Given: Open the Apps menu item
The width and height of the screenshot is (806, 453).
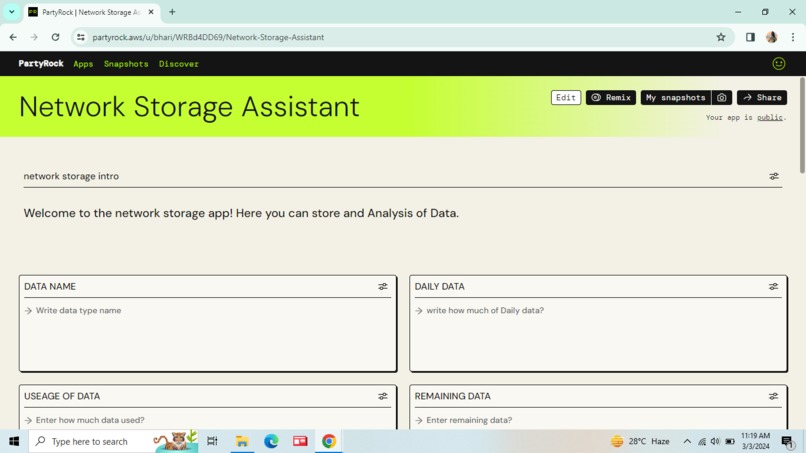Looking at the screenshot, I should tap(83, 64).
